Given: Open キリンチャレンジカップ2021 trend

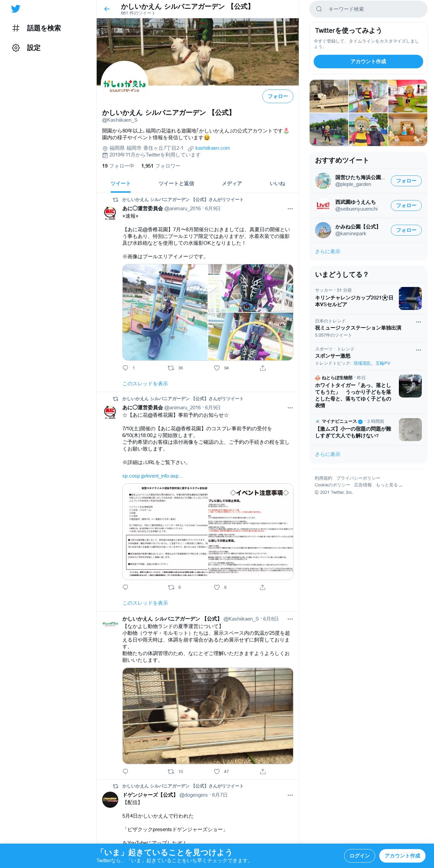Looking at the screenshot, I should [368, 298].
